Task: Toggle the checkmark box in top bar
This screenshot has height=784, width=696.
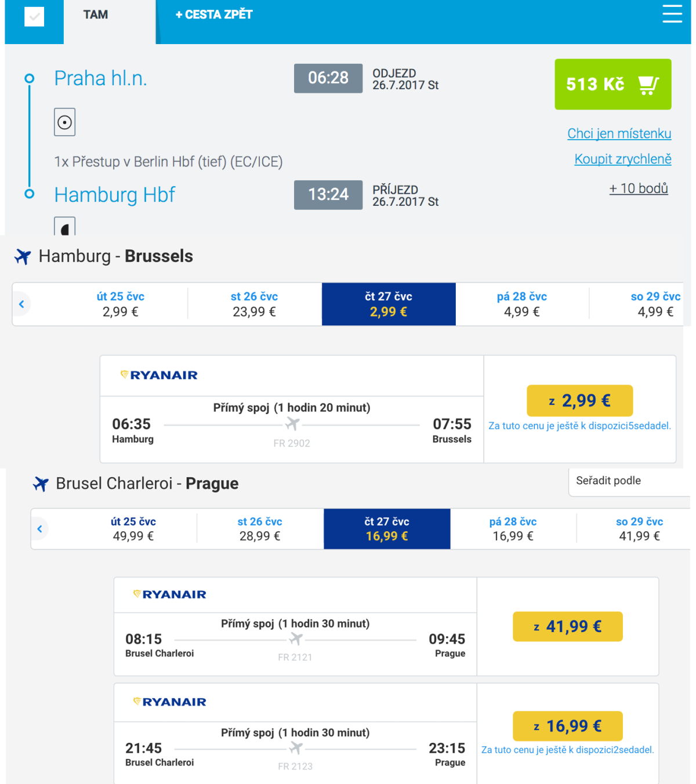Action: point(34,16)
